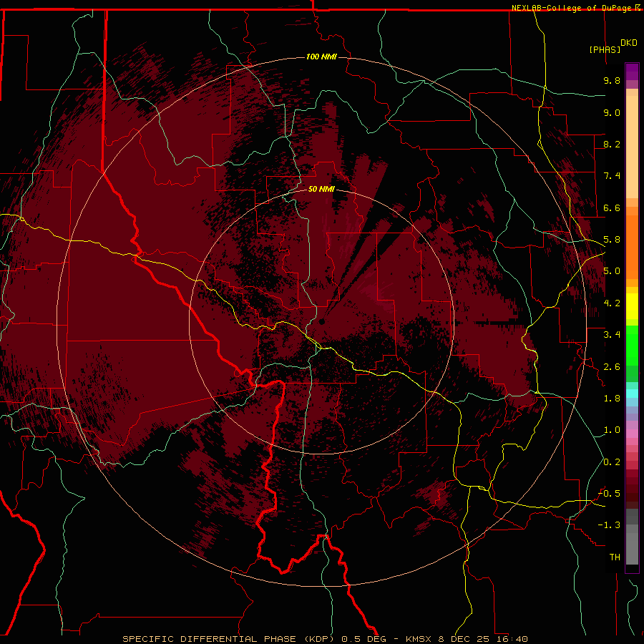
Task: Pick the pink band of the color scale
Action: coord(632,434)
